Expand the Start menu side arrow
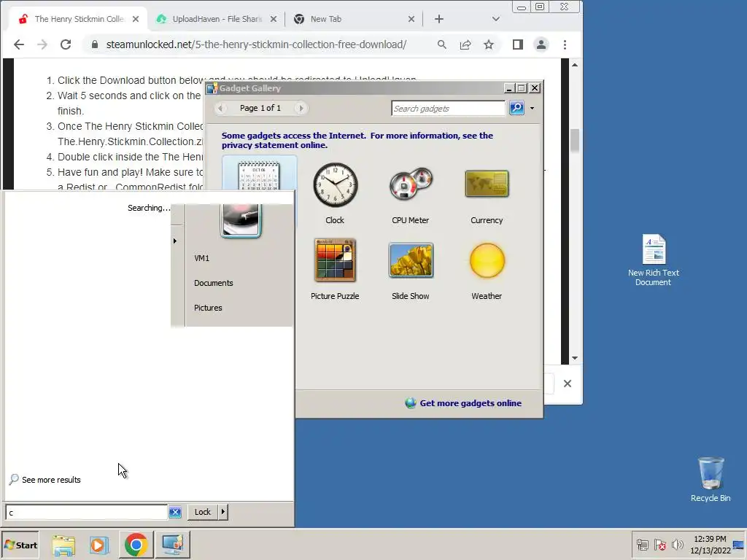This screenshot has width=747, height=560. [175, 241]
